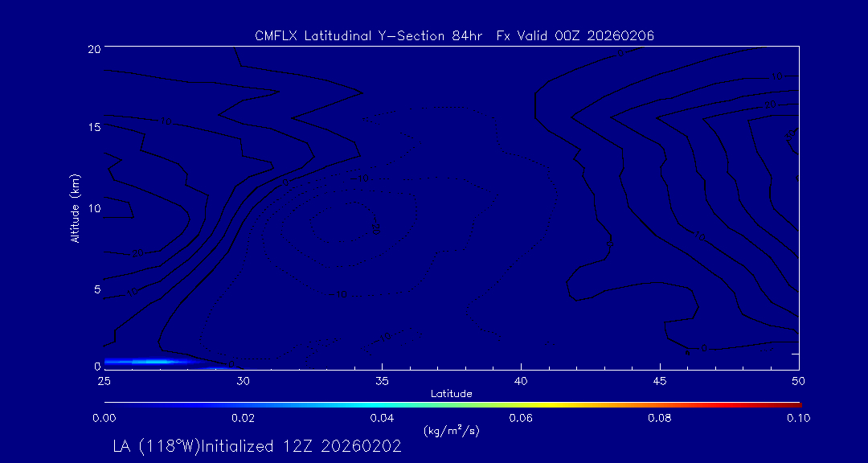Image resolution: width=868 pixels, height=463 pixels.
Task: Click the "(kg/m²/s)" units label
Action: point(451,430)
